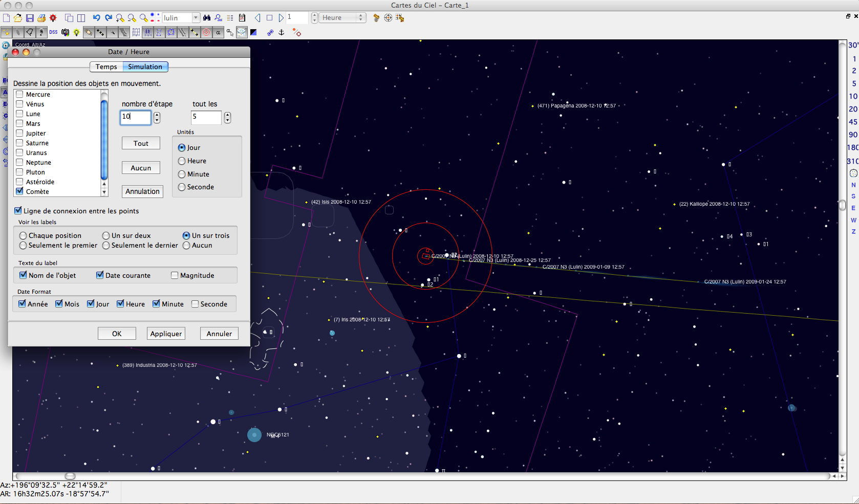Click the anchor icon in toolbar
This screenshot has height=504, width=859.
coord(281,32)
